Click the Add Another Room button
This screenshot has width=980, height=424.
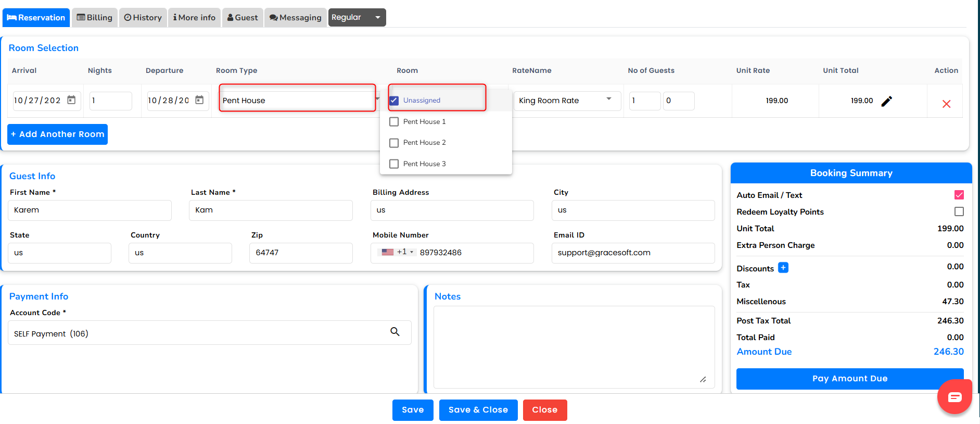(x=57, y=134)
